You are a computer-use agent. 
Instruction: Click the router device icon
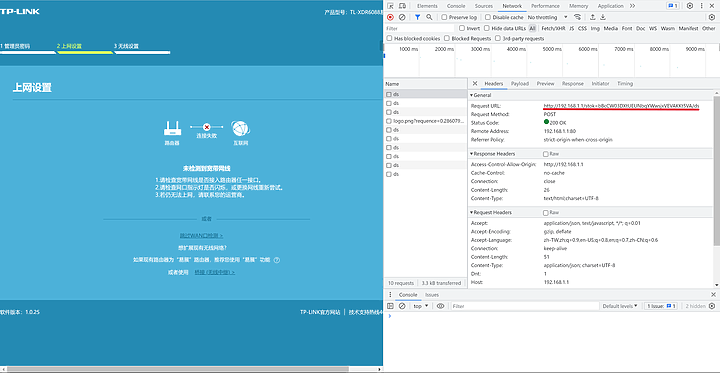(x=172, y=129)
